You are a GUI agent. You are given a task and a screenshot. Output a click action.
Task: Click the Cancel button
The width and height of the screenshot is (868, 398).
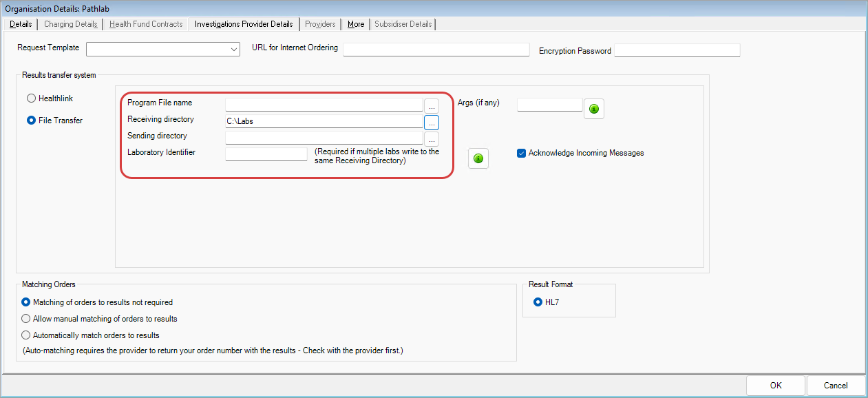(836, 386)
